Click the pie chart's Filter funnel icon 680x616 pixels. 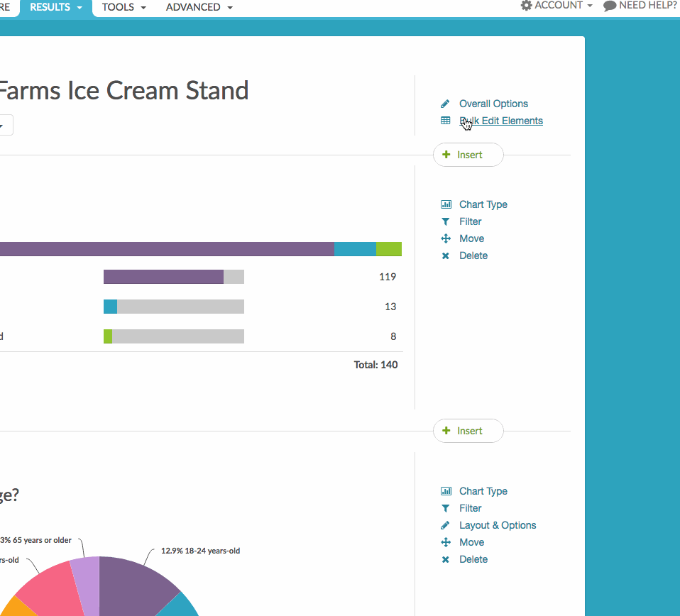[445, 508]
